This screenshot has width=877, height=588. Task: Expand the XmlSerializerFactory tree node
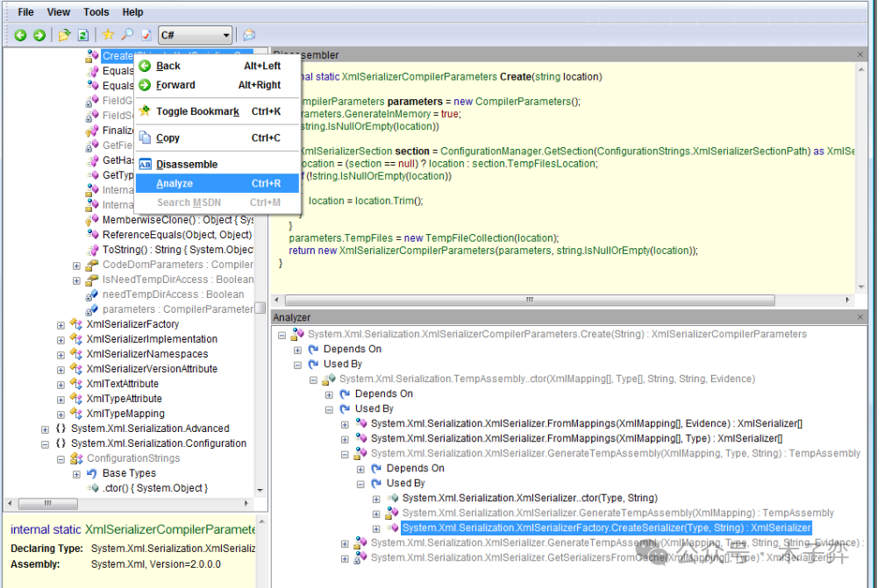coord(61,324)
